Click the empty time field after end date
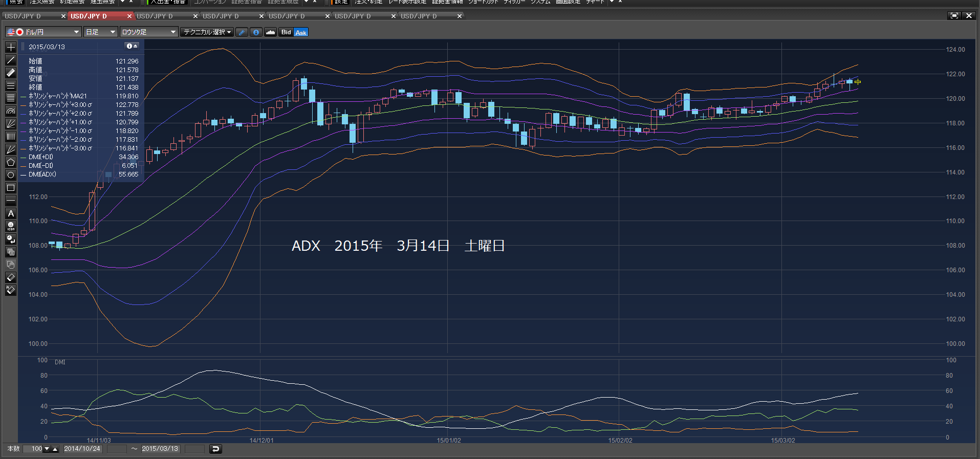 [194, 449]
